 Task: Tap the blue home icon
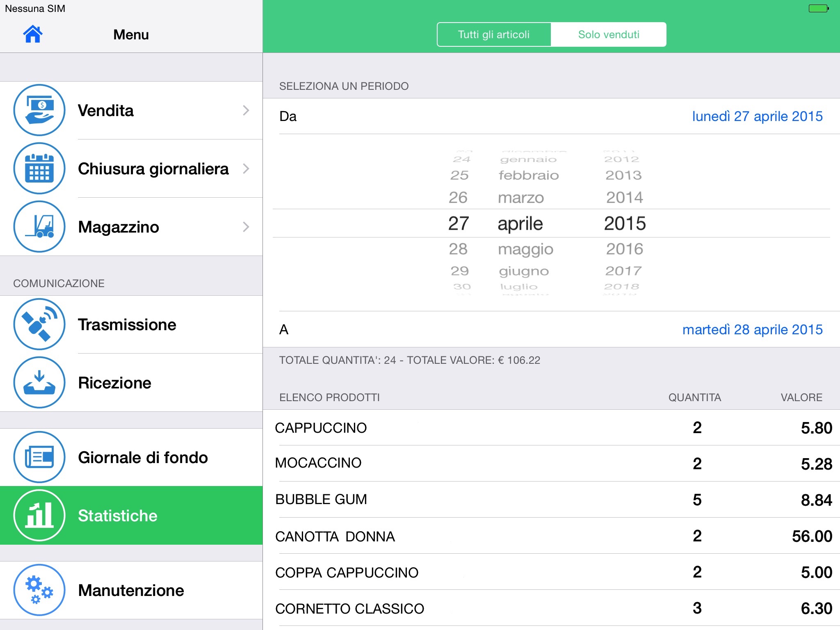coord(33,34)
